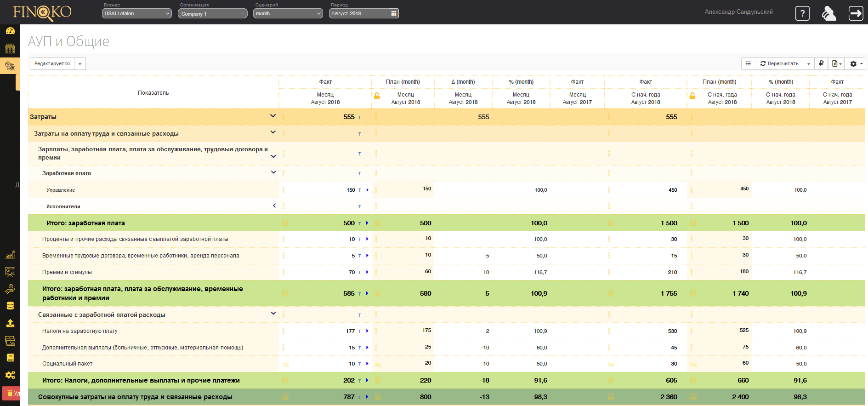868x406 pixels.
Task: Open row menu dots on Управление row
Action: coord(284,190)
